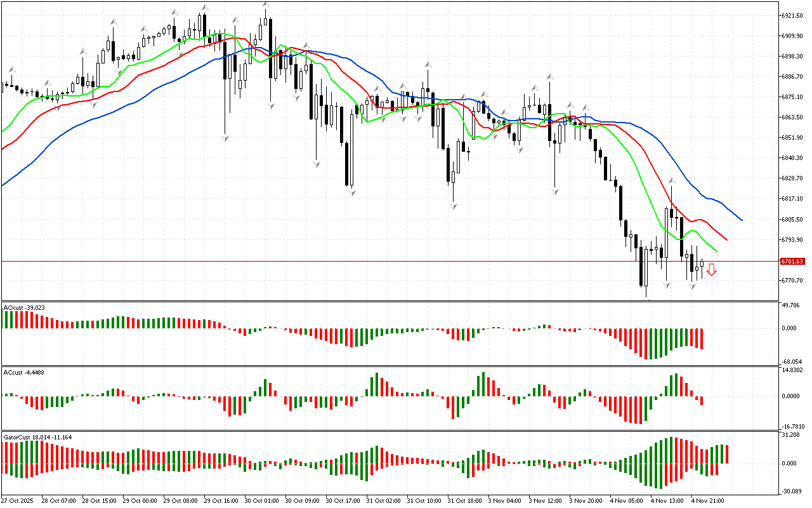Click the 6921.50 label on the price axis
The image size is (812, 508).
tap(792, 15)
